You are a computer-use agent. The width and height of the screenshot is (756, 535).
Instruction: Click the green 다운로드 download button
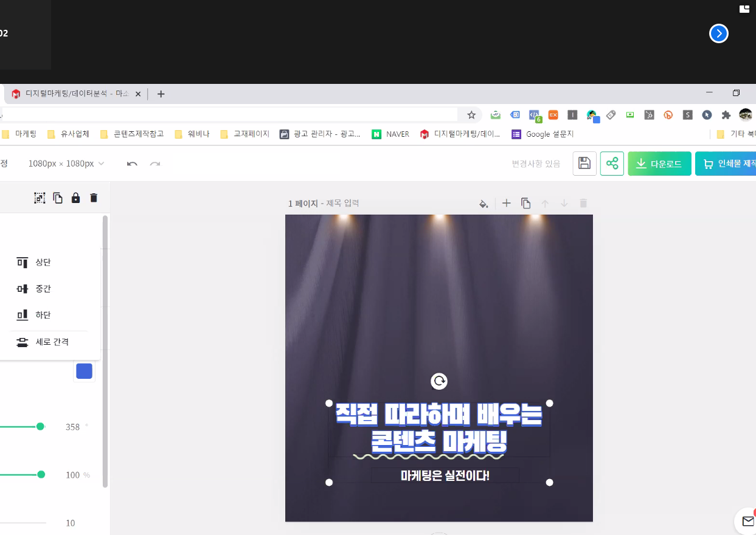659,164
